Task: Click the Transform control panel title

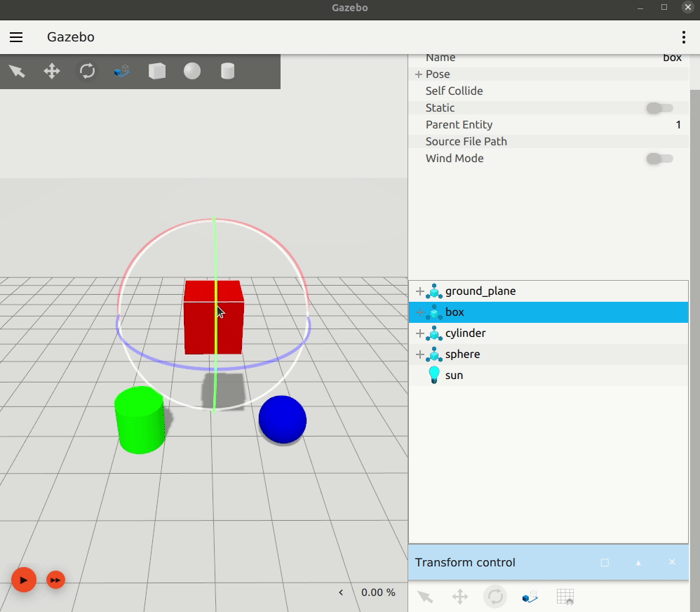Action: click(465, 562)
